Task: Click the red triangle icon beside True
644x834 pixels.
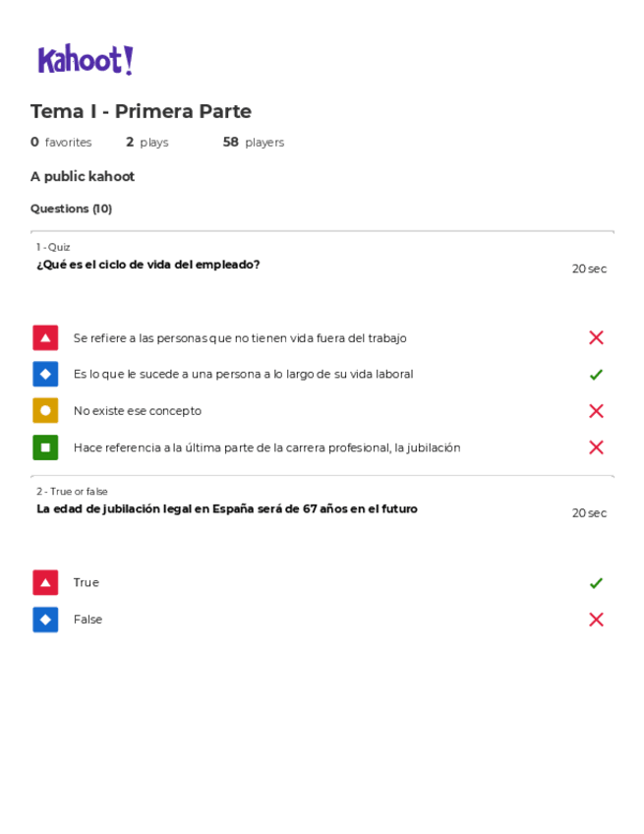Action: (45, 582)
